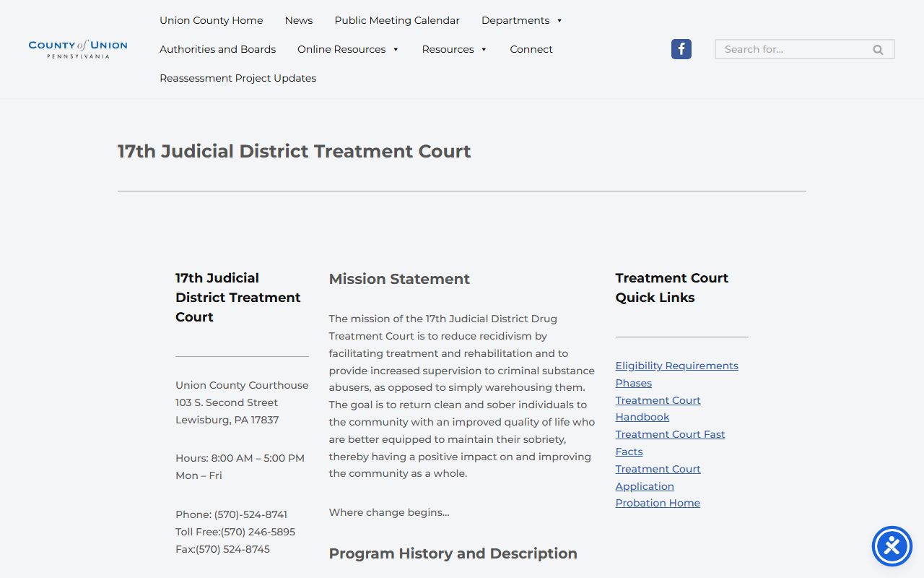This screenshot has width=924, height=578.
Task: Open the accessibility widget button
Action: point(892,546)
